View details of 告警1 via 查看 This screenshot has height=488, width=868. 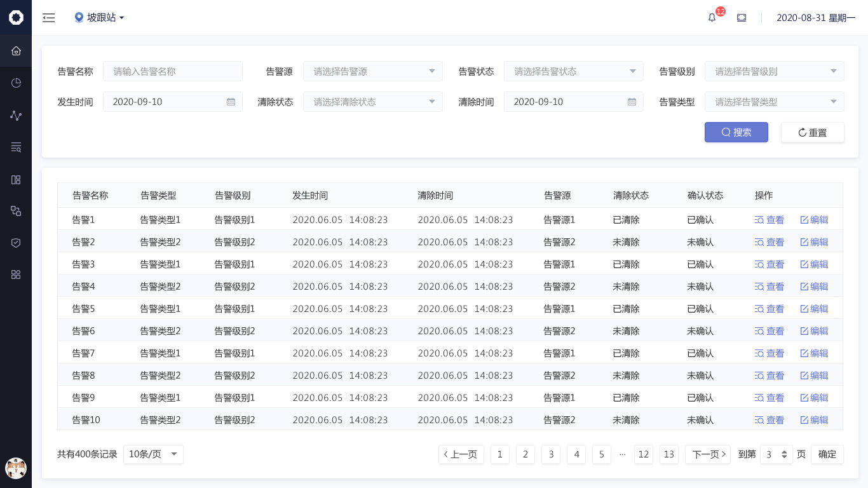point(770,220)
